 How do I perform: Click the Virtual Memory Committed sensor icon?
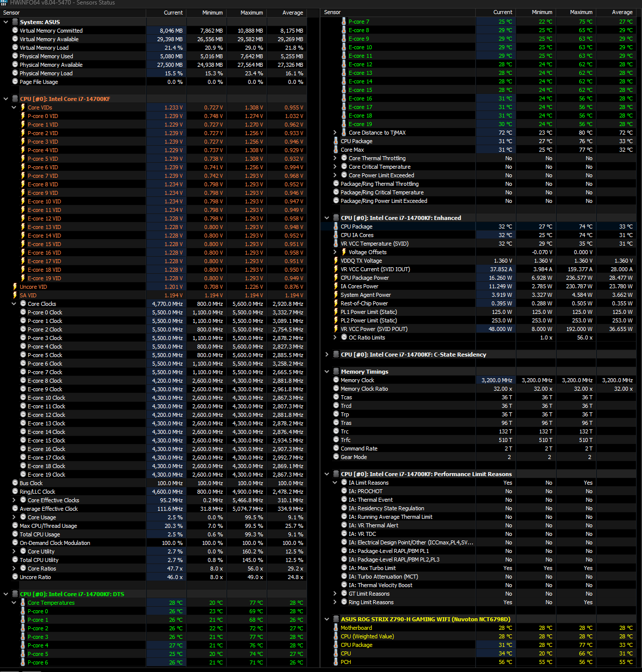point(15,31)
